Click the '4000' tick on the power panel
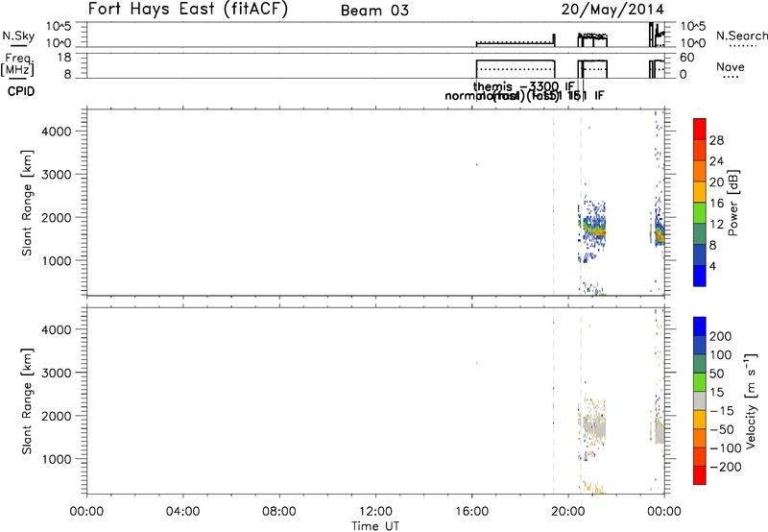768x532 pixels. (x=57, y=132)
